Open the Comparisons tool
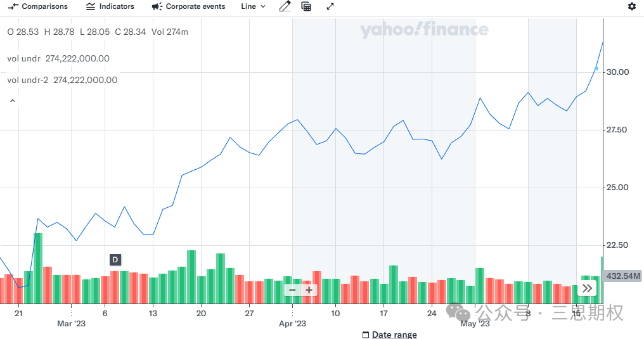Image resolution: width=644 pixels, height=339 pixels. pyautogui.click(x=37, y=6)
